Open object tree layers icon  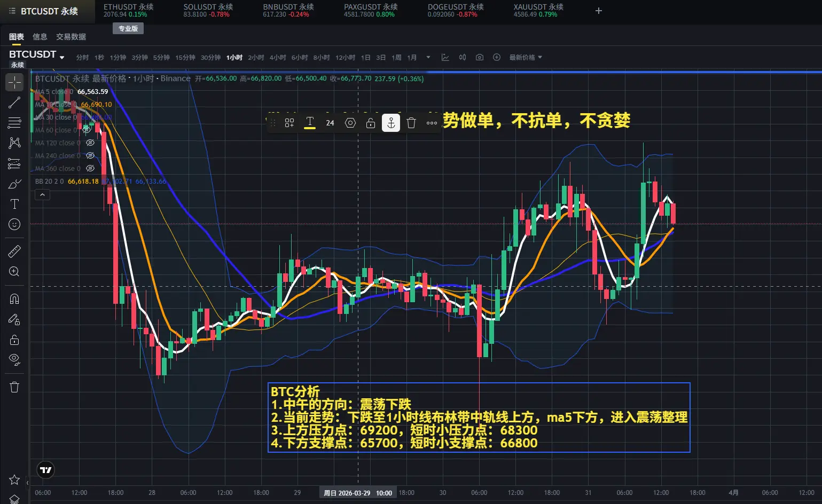click(x=14, y=499)
